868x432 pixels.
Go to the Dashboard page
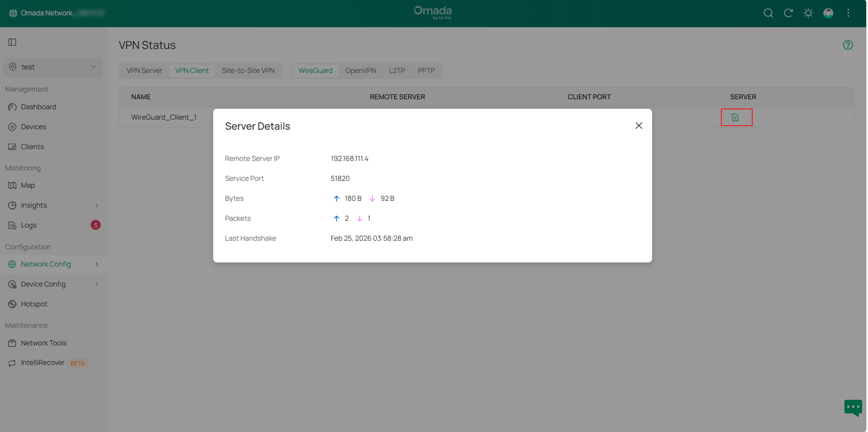38,107
